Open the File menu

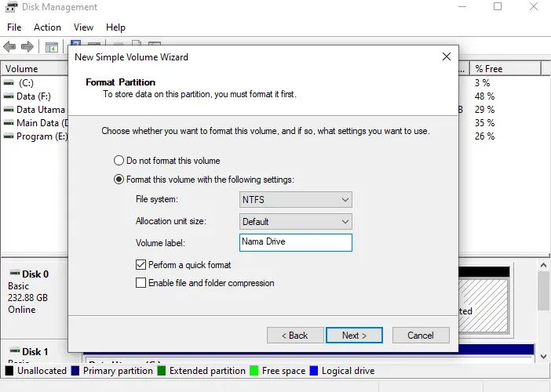14,27
